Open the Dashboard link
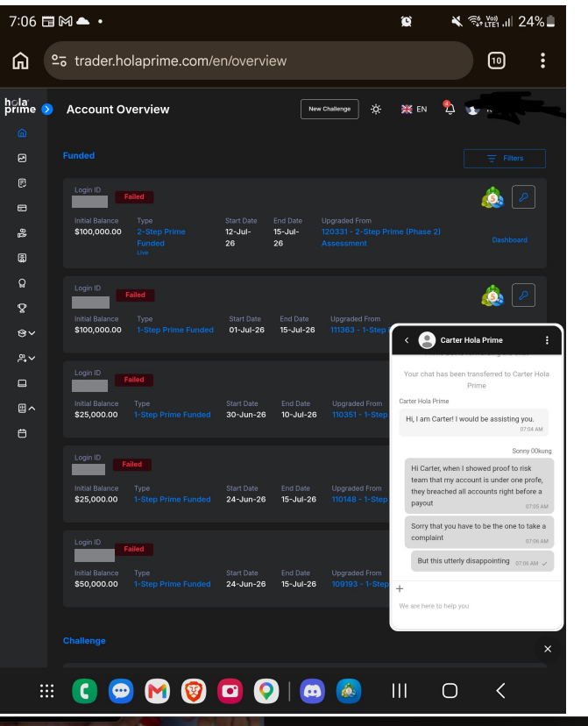 pyautogui.click(x=509, y=240)
